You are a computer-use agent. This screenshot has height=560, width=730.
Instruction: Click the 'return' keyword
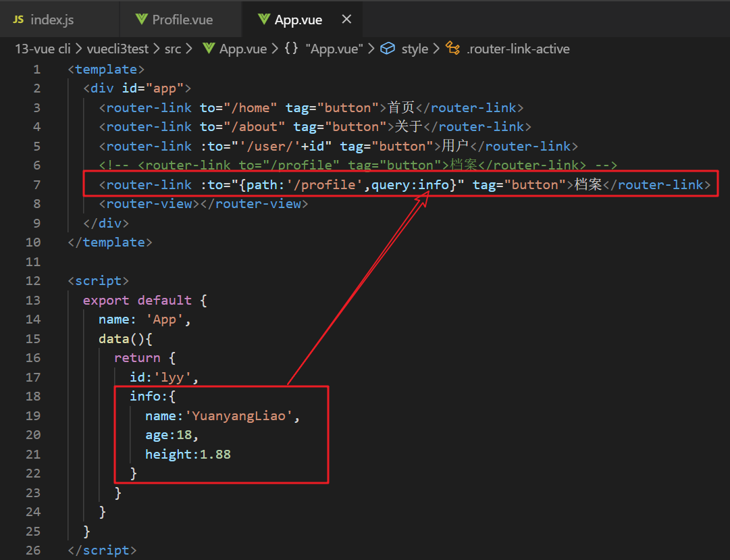tap(137, 358)
